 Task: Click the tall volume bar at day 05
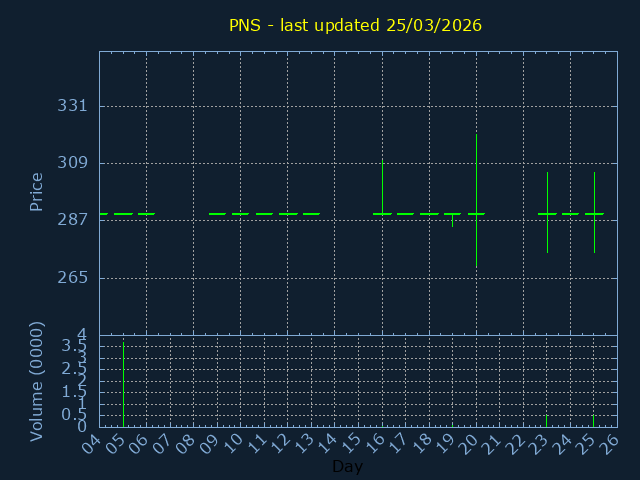coord(123,383)
